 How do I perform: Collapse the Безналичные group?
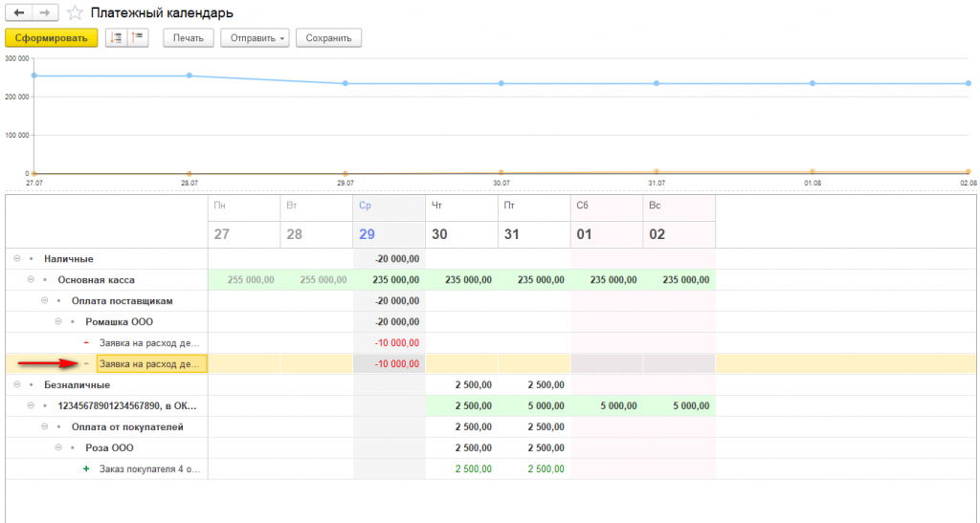click(17, 385)
